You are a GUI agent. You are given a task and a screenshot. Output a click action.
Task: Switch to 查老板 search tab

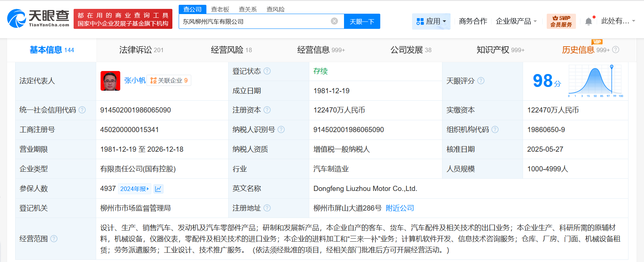tap(220, 9)
